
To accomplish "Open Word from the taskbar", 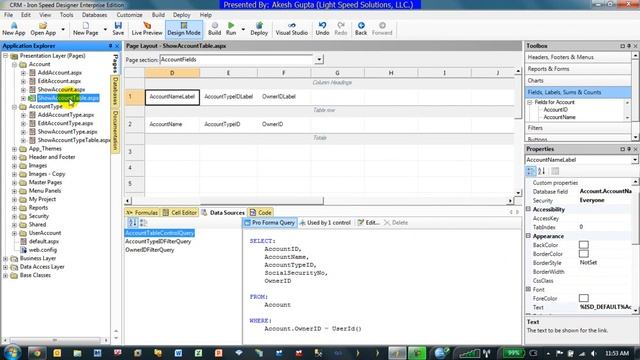I will click(x=178, y=353).
